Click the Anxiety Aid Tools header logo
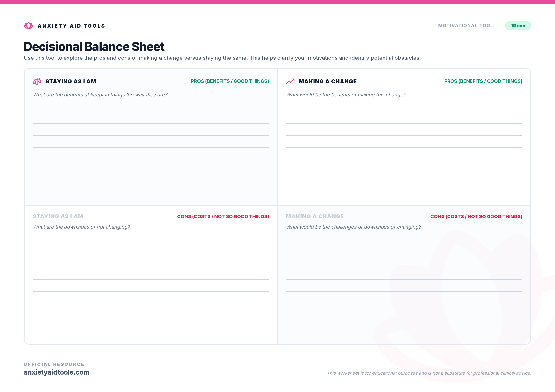This screenshot has height=392, width=555. click(64, 25)
